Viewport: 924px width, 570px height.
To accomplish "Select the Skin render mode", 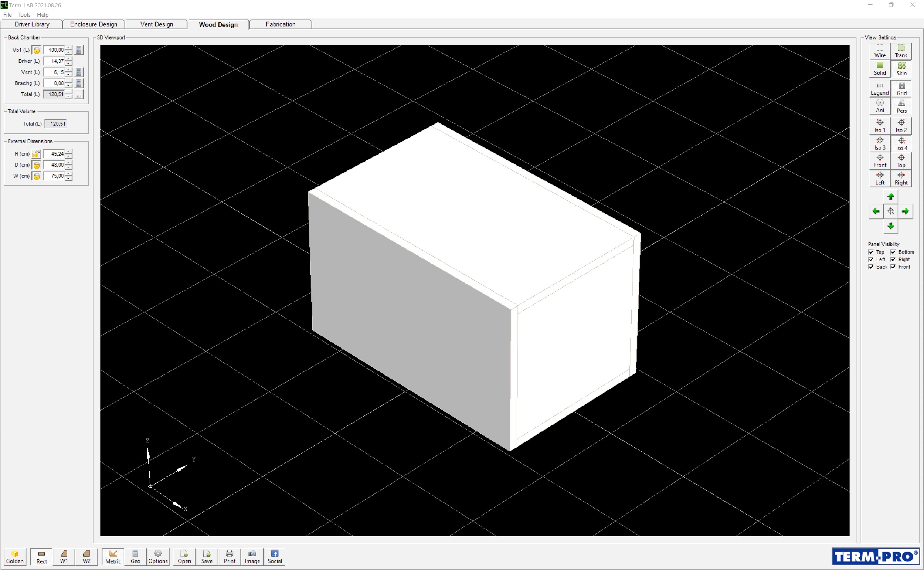I will coord(901,69).
